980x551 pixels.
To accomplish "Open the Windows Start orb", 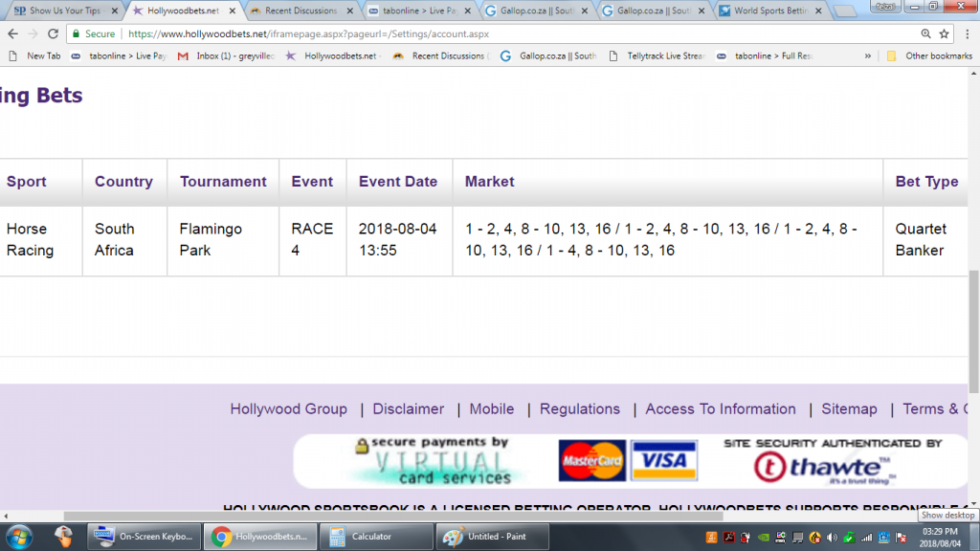I will tap(19, 536).
